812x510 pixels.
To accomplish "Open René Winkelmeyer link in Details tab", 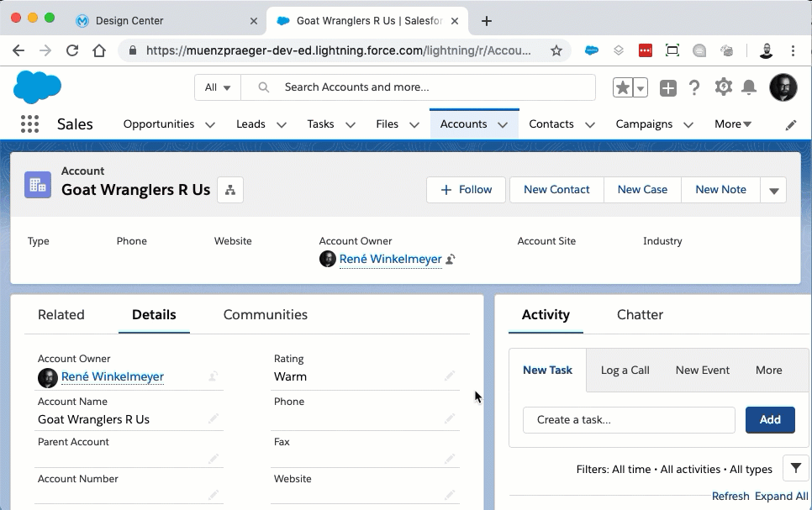I will [113, 376].
